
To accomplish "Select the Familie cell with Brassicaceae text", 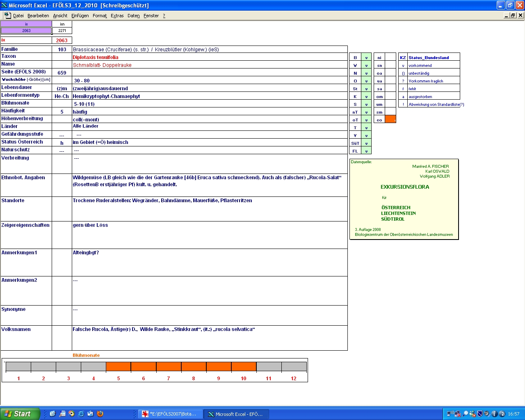I will click(x=210, y=49).
